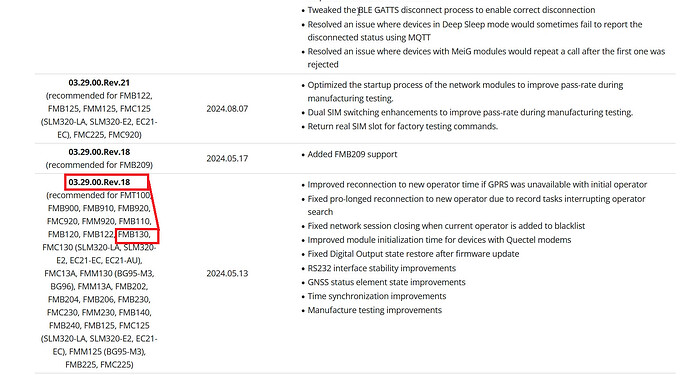Click 'Time synchronization improvements' bullet
The width and height of the screenshot is (690, 375).
[x=377, y=296]
